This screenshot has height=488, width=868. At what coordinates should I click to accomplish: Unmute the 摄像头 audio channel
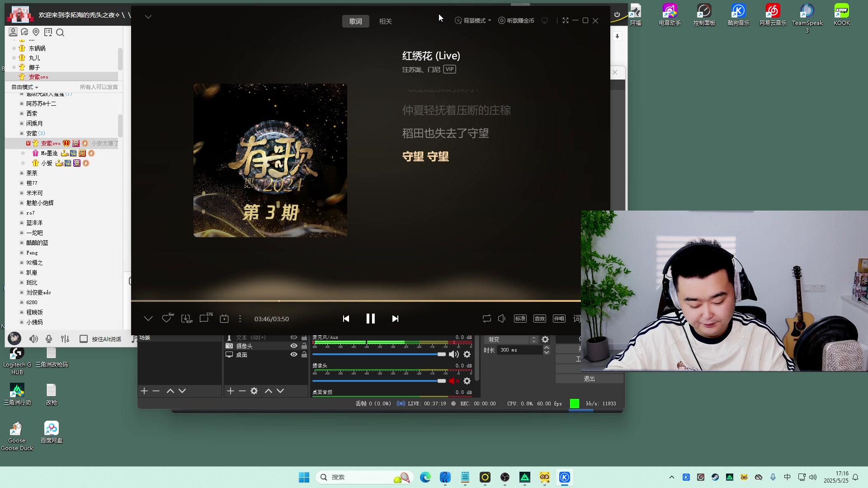pyautogui.click(x=454, y=381)
